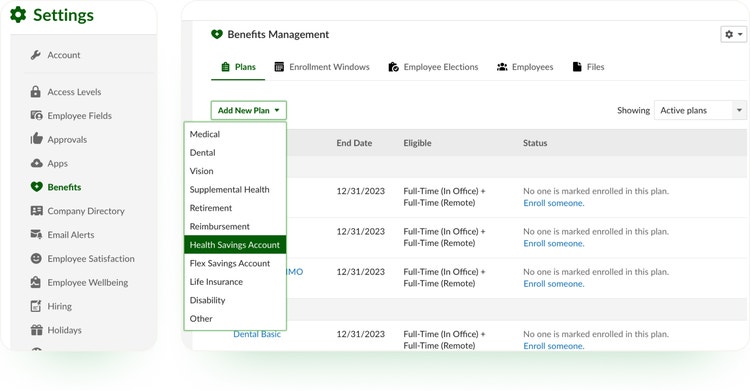Click the Approvals thumbs-up icon
This screenshot has height=391, width=750.
pyautogui.click(x=36, y=139)
